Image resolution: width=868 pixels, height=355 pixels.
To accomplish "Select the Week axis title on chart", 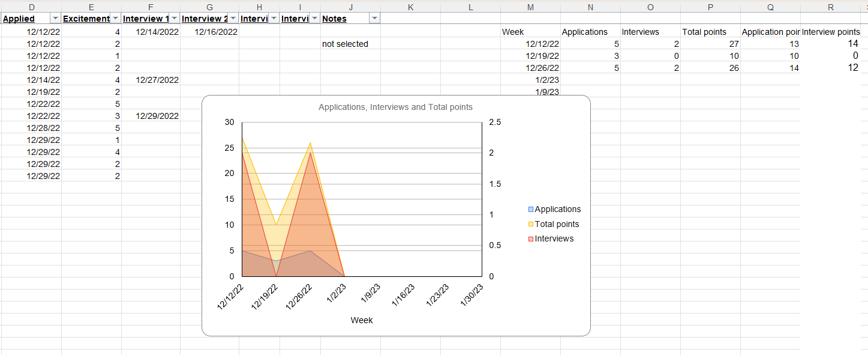I will (362, 320).
